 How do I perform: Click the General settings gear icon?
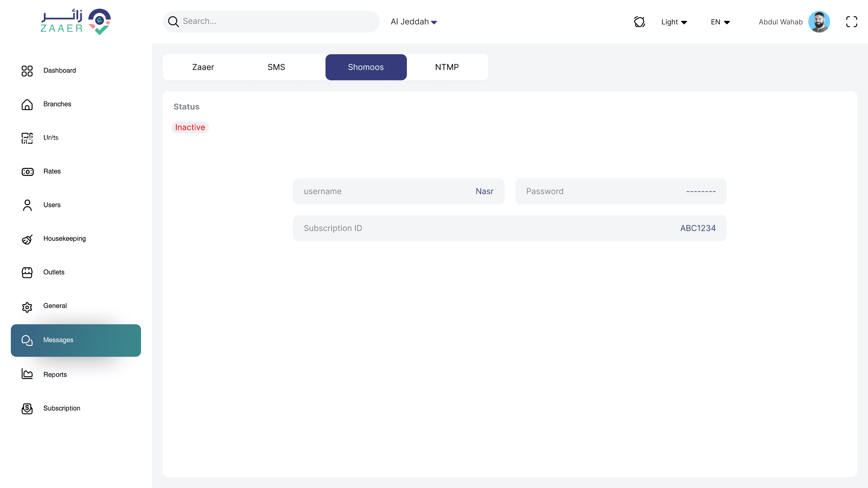click(x=27, y=307)
